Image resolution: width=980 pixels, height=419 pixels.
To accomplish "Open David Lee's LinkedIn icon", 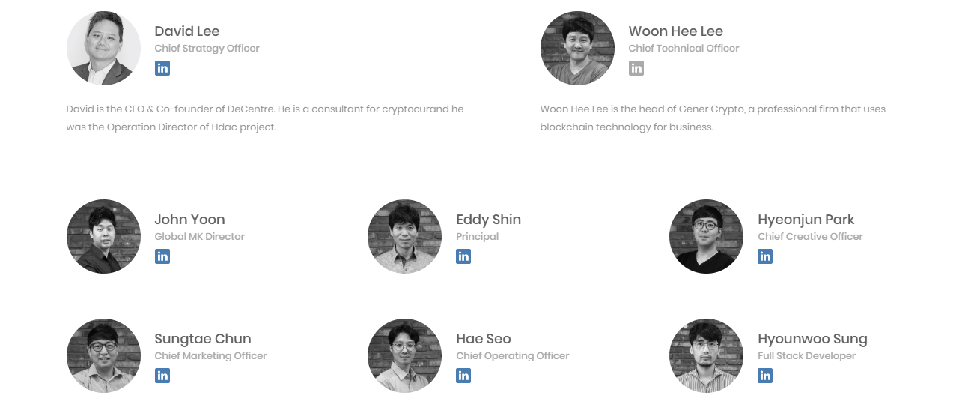I will point(162,68).
